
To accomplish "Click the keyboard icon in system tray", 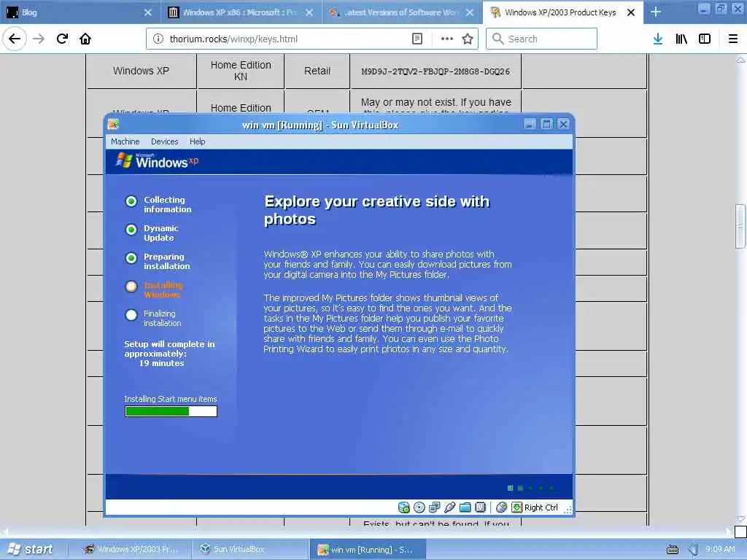I will coord(672,550).
